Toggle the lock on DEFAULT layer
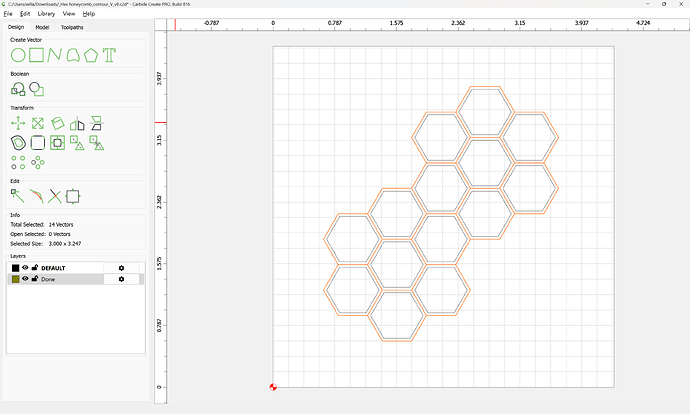Viewport: 690px width, 414px height. coord(35,267)
